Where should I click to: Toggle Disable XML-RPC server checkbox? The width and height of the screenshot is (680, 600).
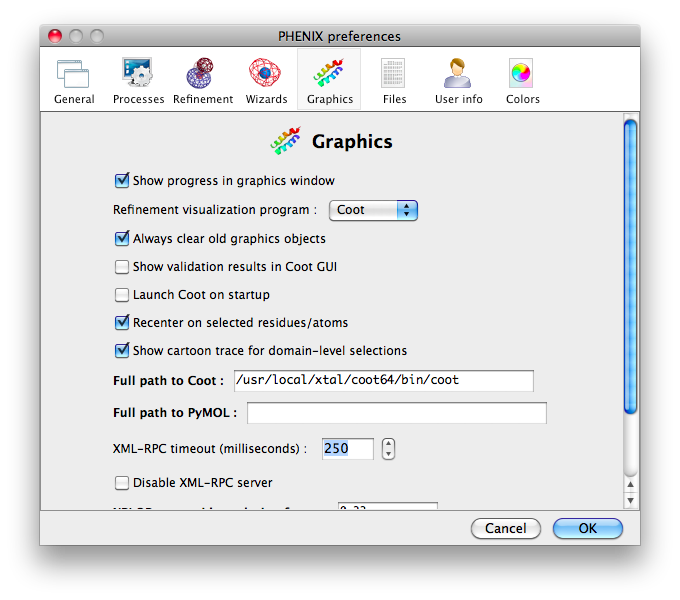[123, 483]
